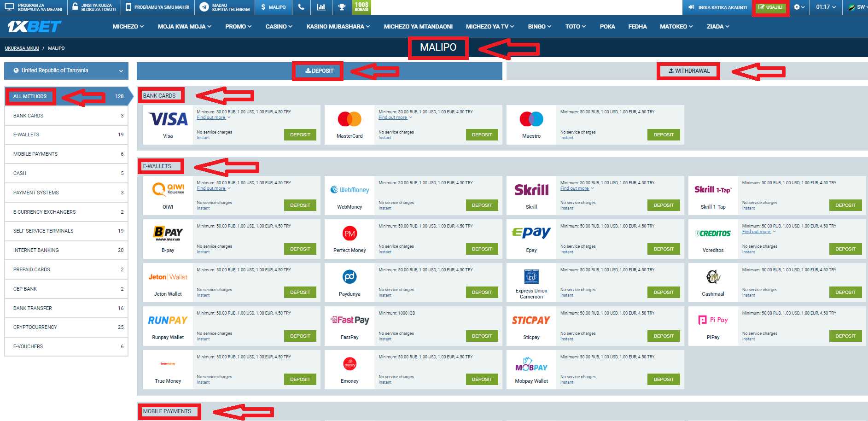Select the Runpay Wallet logo
The height and width of the screenshot is (421, 868).
pos(168,320)
